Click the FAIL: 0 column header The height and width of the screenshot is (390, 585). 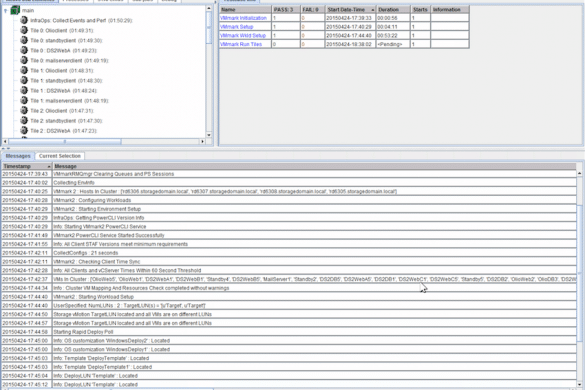[313, 10]
